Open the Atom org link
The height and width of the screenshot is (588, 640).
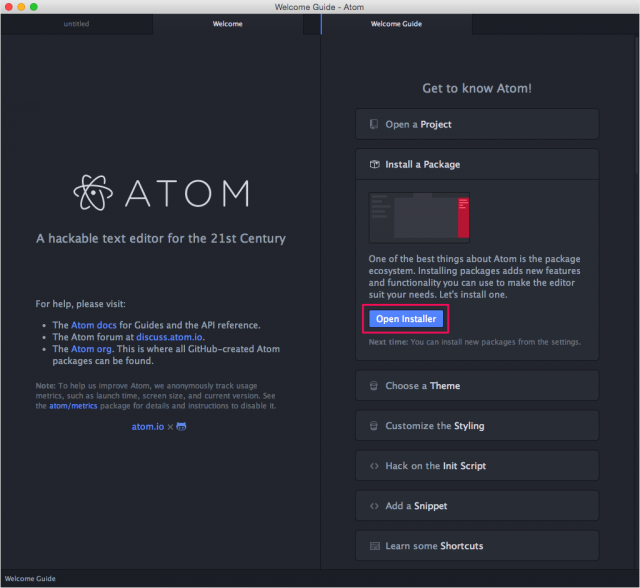[91, 349]
